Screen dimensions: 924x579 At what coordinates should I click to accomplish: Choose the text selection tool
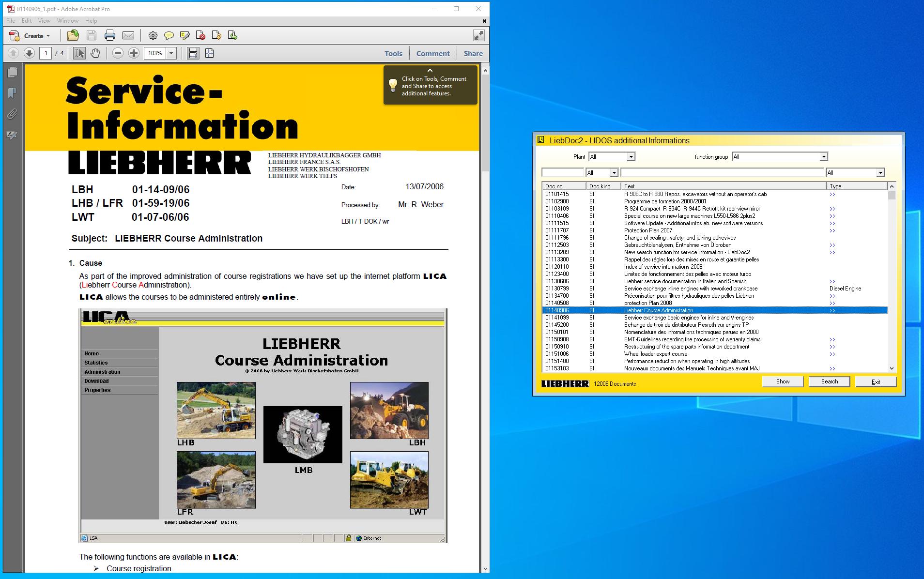[79, 53]
